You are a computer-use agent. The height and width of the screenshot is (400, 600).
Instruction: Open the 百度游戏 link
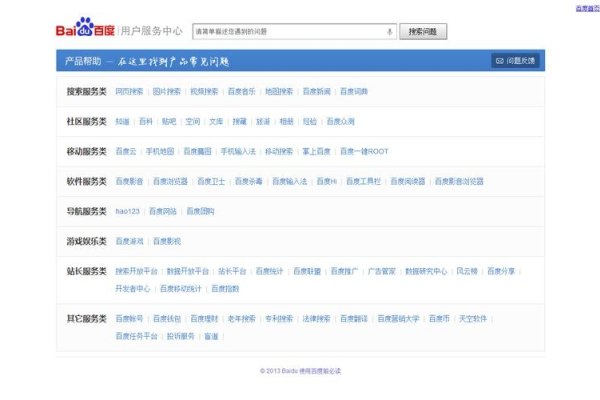(x=129, y=241)
